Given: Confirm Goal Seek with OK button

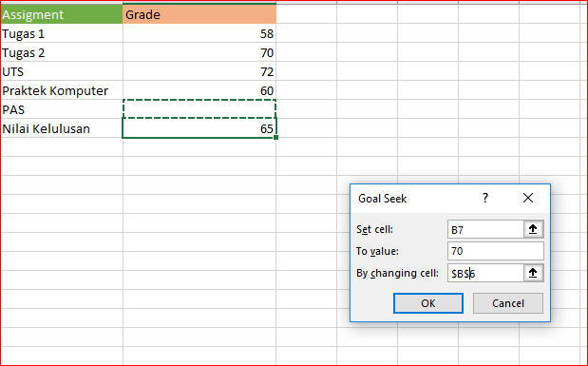Looking at the screenshot, I should click(428, 303).
